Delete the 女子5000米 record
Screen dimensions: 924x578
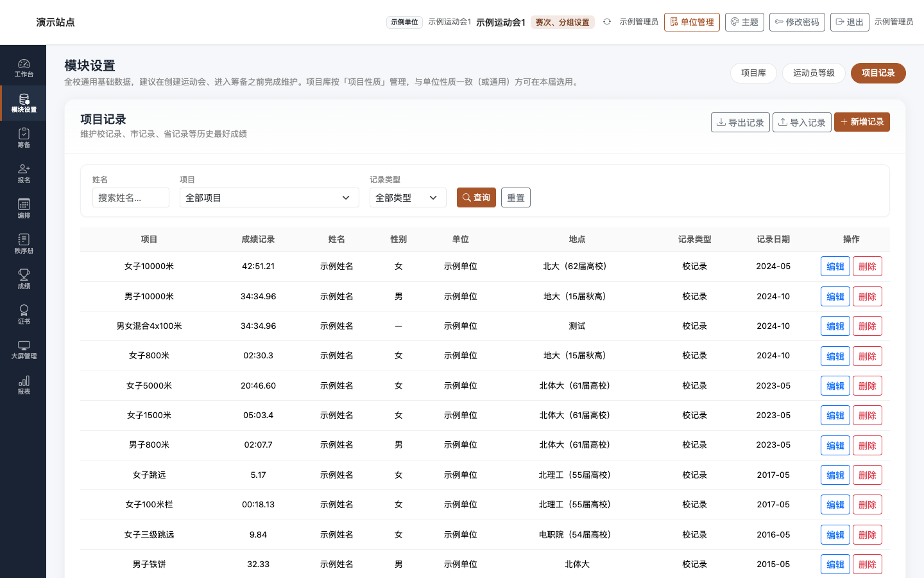pyautogui.click(x=868, y=386)
